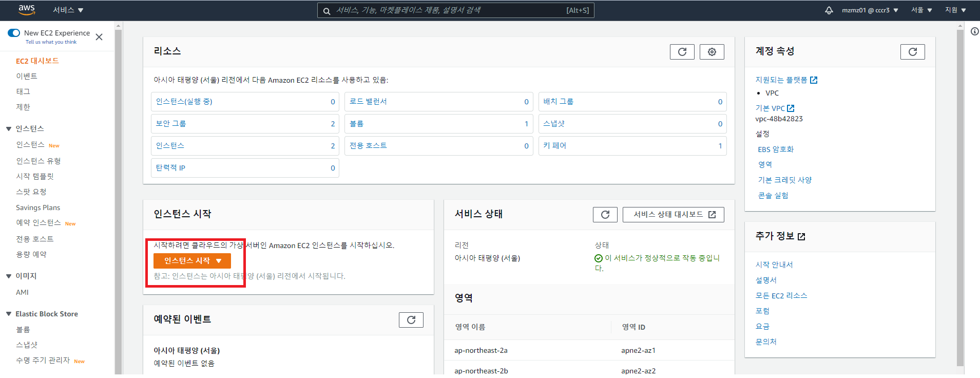980x378 pixels.
Task: Collapse the 인스턴스 sidebar section
Action: (x=9, y=129)
